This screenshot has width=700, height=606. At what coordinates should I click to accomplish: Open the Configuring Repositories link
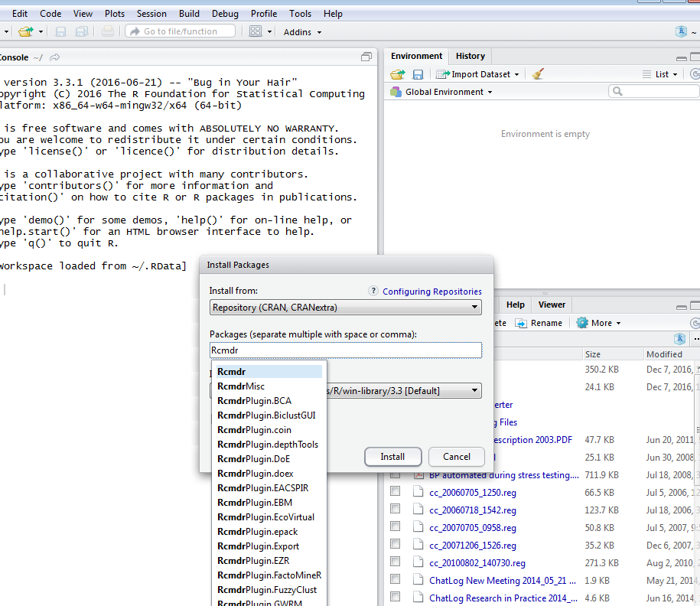coord(434,292)
